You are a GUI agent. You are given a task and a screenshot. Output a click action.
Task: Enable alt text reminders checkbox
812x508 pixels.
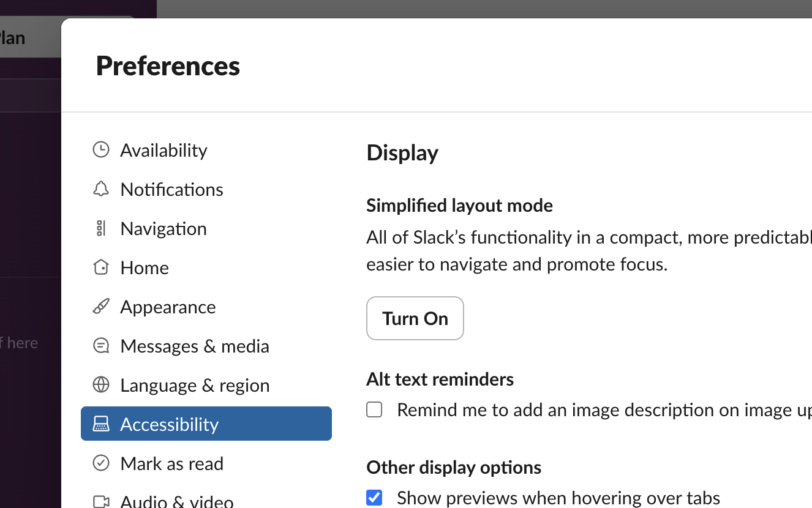pyautogui.click(x=374, y=409)
